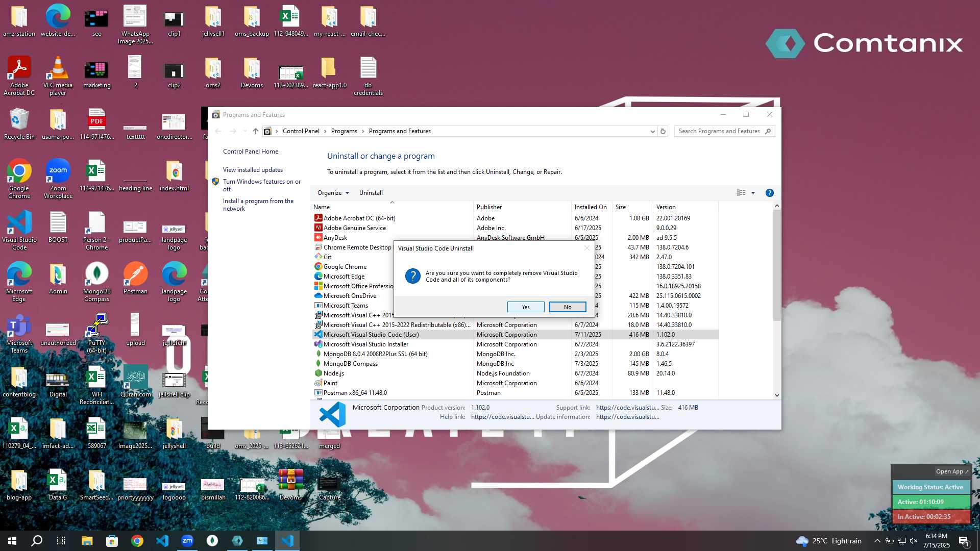Open Zoom from the taskbar
Image resolution: width=980 pixels, height=551 pixels.
pos(187,541)
